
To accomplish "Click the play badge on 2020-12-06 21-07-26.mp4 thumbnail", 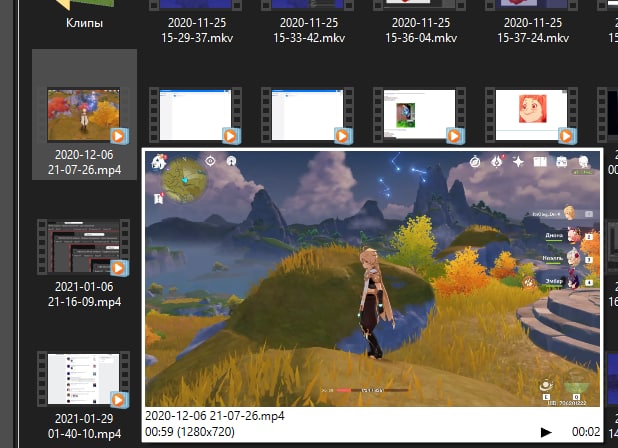I will (x=119, y=136).
